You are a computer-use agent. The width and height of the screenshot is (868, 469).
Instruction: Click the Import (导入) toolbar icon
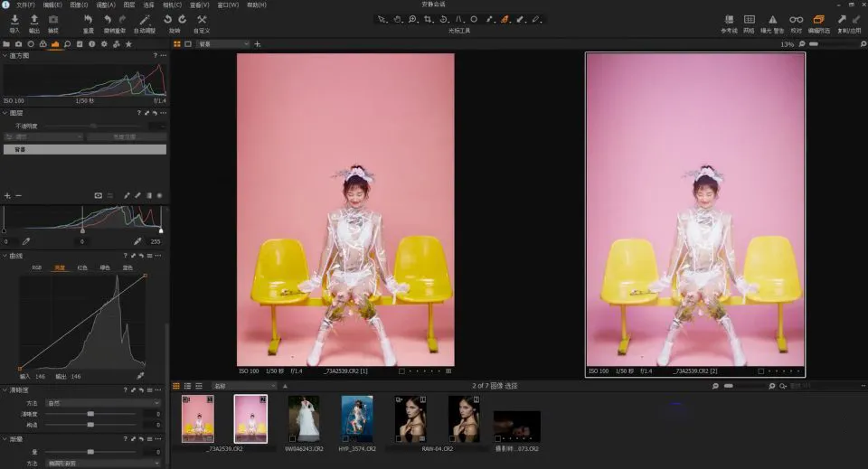pos(15,20)
